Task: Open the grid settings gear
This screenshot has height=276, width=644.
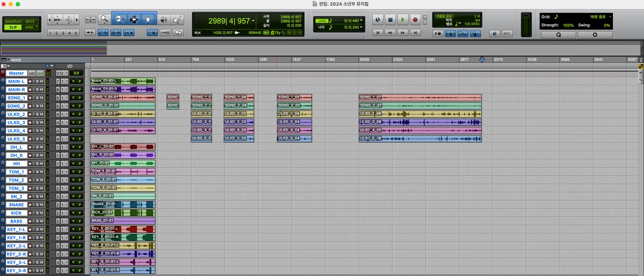Action: (595, 35)
